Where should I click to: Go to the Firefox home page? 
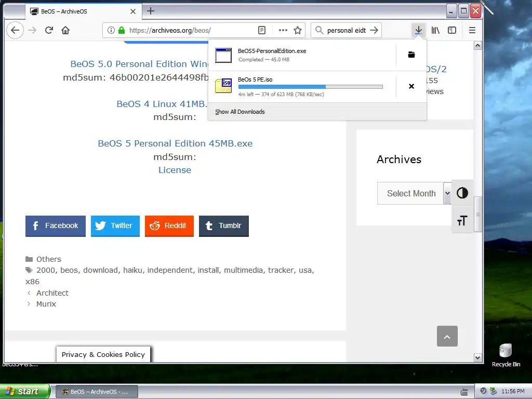[65, 30]
